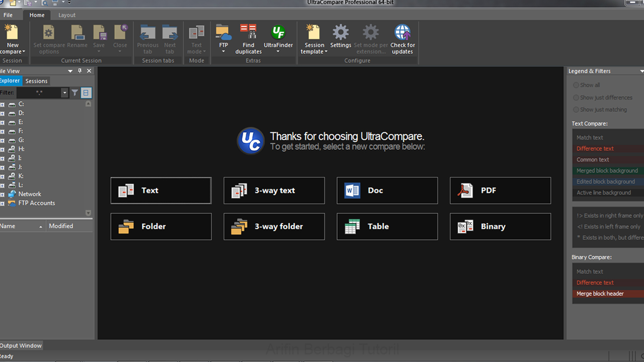
Task: Launch Find duplicates
Action: pyautogui.click(x=249, y=39)
